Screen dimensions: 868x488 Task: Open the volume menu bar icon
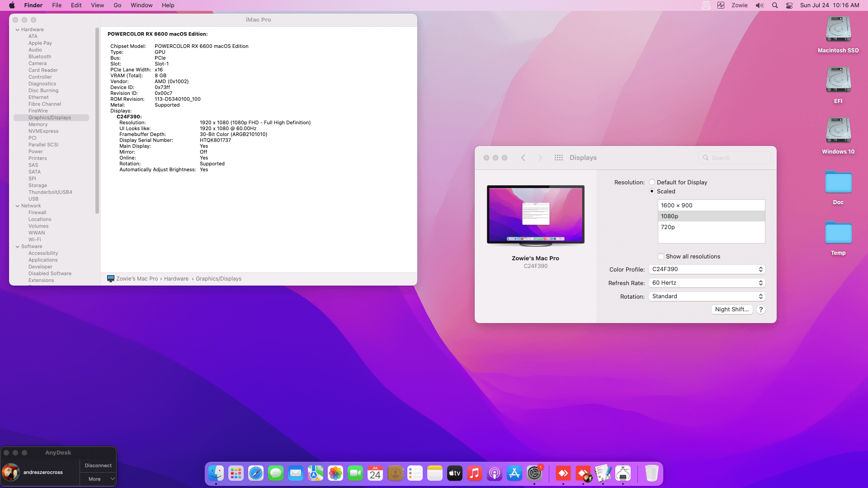(759, 5)
